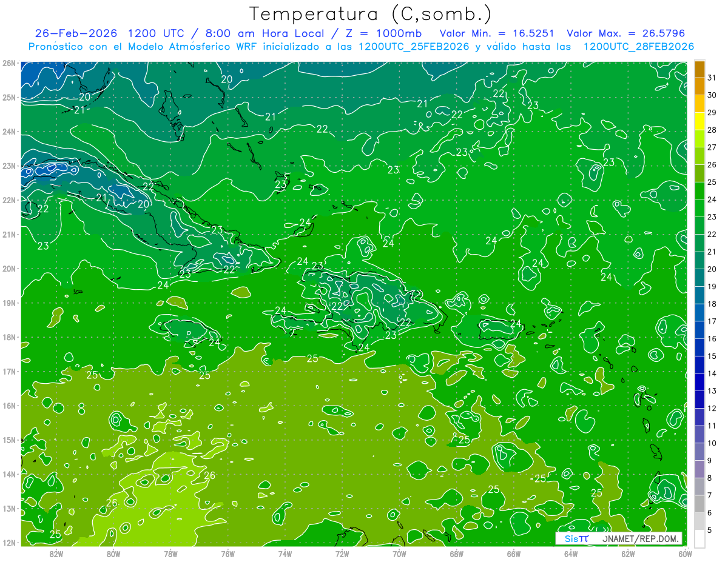Click the longitude axis label "68W"
The width and height of the screenshot is (728, 562).
[457, 554]
